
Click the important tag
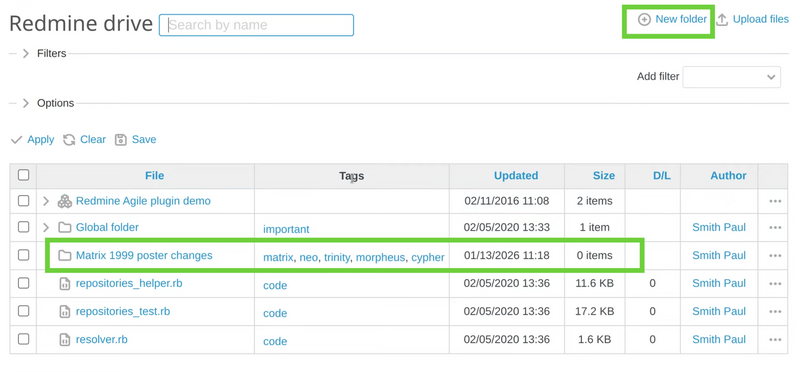point(286,230)
